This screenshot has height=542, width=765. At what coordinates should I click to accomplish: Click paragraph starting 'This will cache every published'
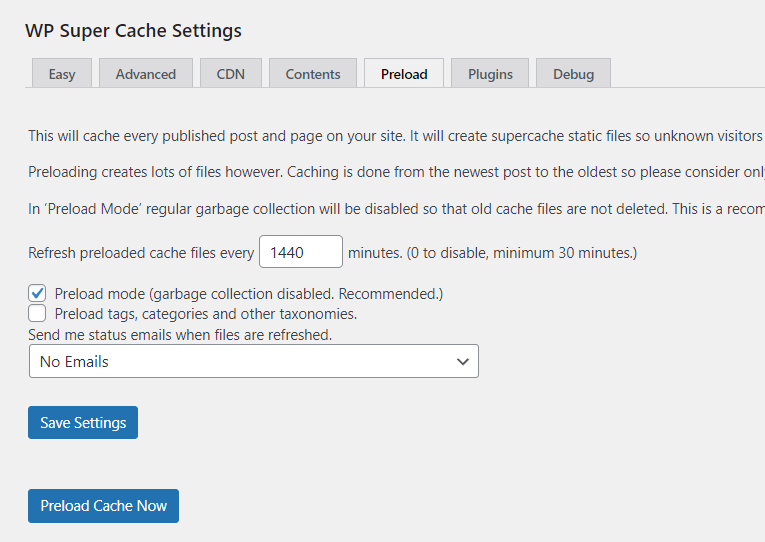pyautogui.click(x=395, y=136)
